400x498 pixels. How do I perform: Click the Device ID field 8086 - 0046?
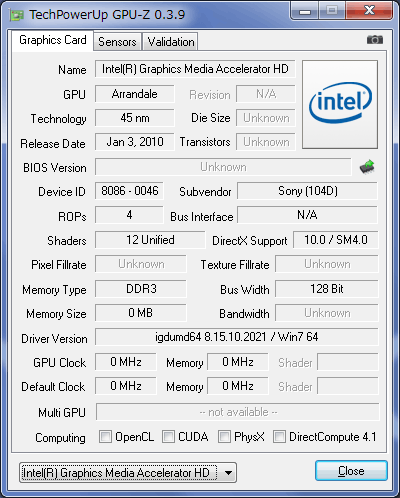point(129,191)
